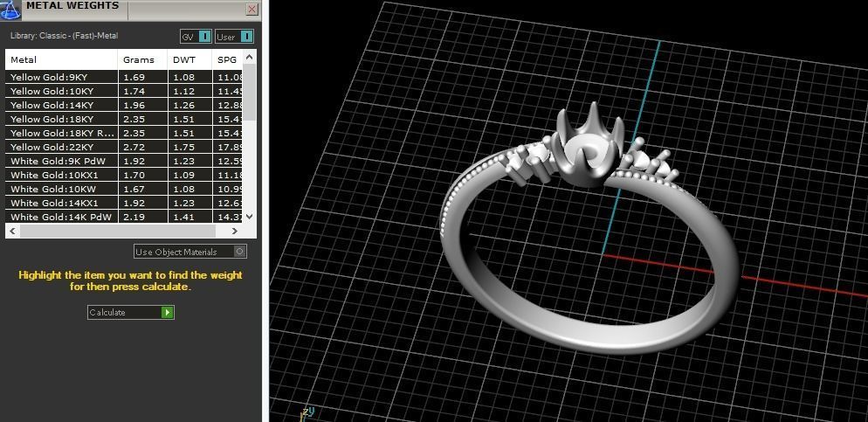This screenshot has height=422, width=868.
Task: Click the green arrow on Calculate
Action: coord(167,312)
